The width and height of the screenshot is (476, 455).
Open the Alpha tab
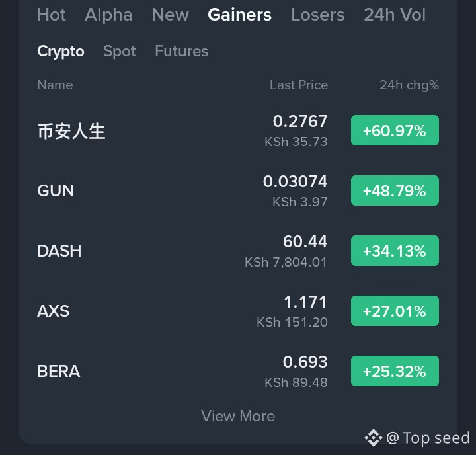(x=108, y=15)
